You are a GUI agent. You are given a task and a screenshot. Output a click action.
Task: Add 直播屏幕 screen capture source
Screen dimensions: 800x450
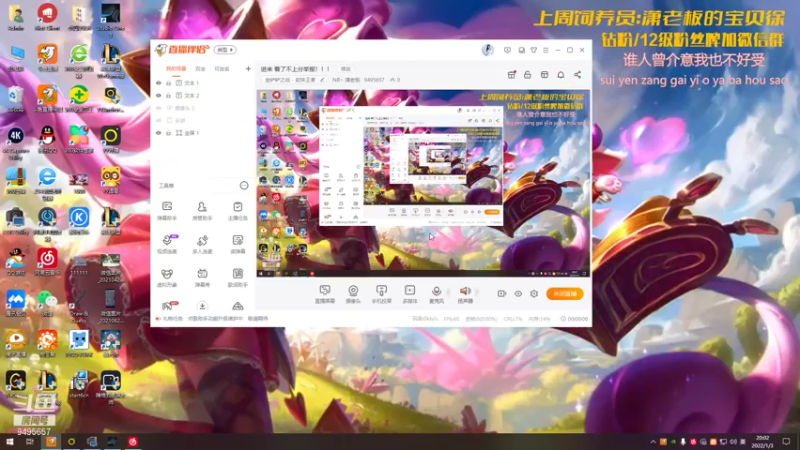pos(324,294)
